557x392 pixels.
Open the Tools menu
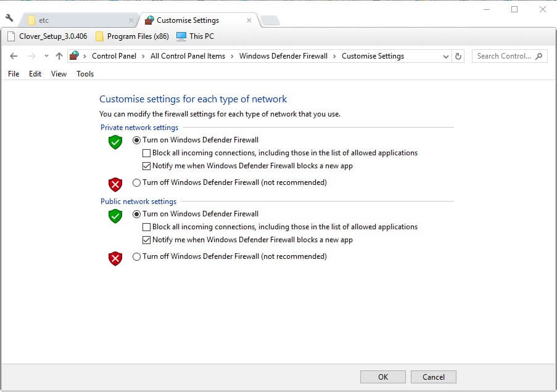[85, 74]
